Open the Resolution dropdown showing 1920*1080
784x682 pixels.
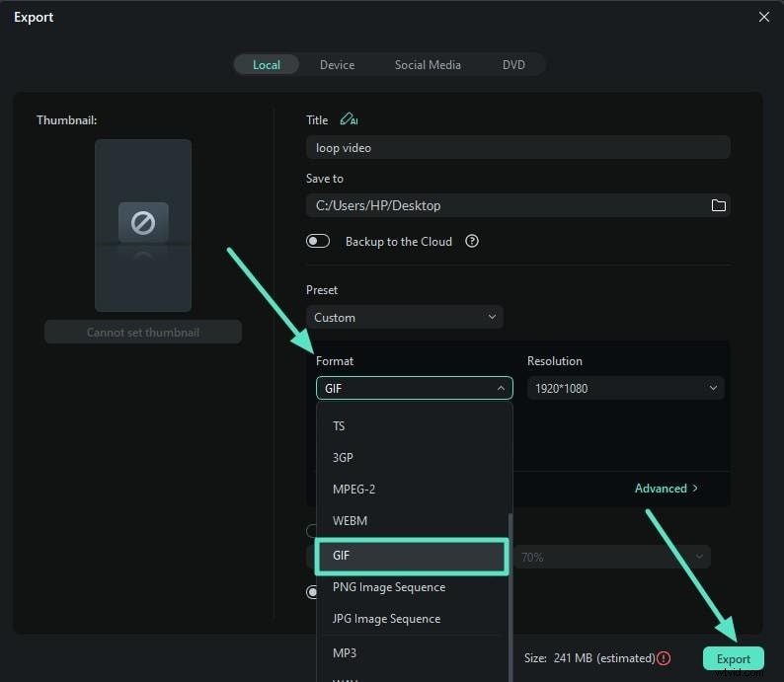(x=625, y=388)
